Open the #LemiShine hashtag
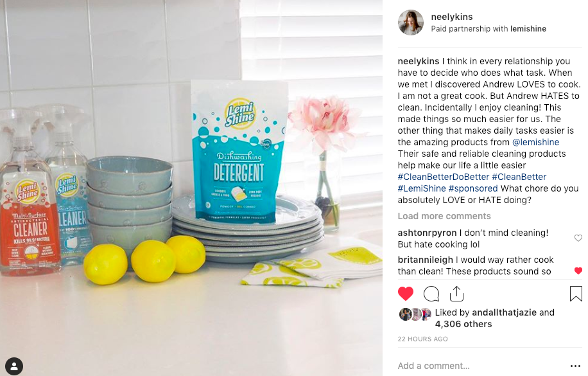Screen dimensions: 588x376 pyautogui.click(x=422, y=188)
